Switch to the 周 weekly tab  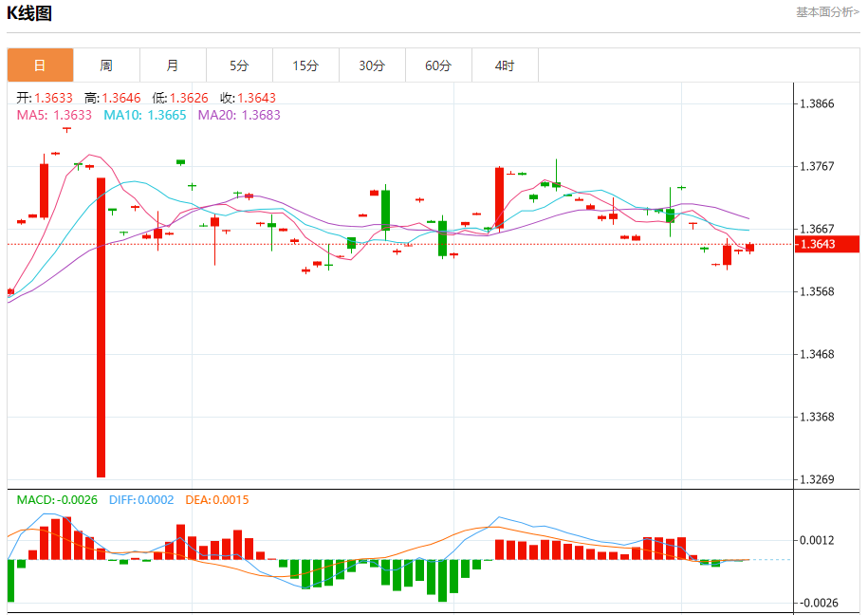click(x=106, y=65)
